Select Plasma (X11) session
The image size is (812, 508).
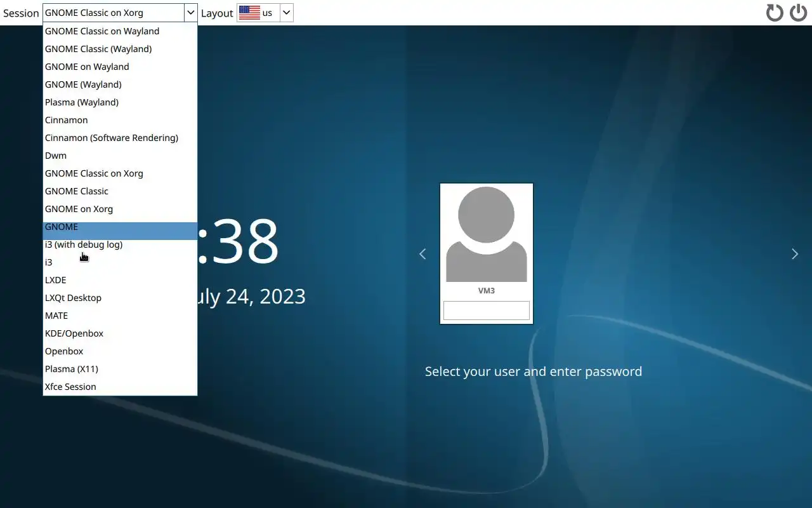point(120,369)
